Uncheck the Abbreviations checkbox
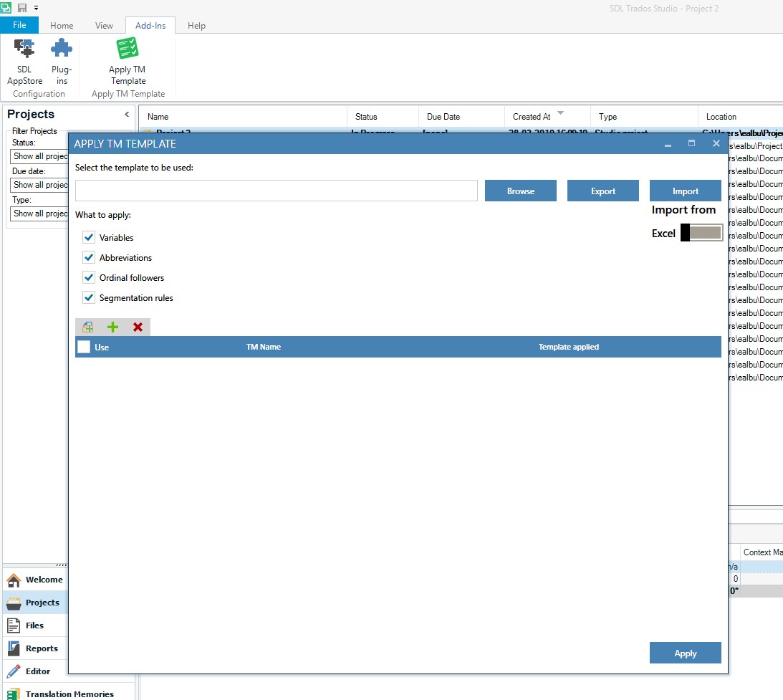 (x=89, y=257)
